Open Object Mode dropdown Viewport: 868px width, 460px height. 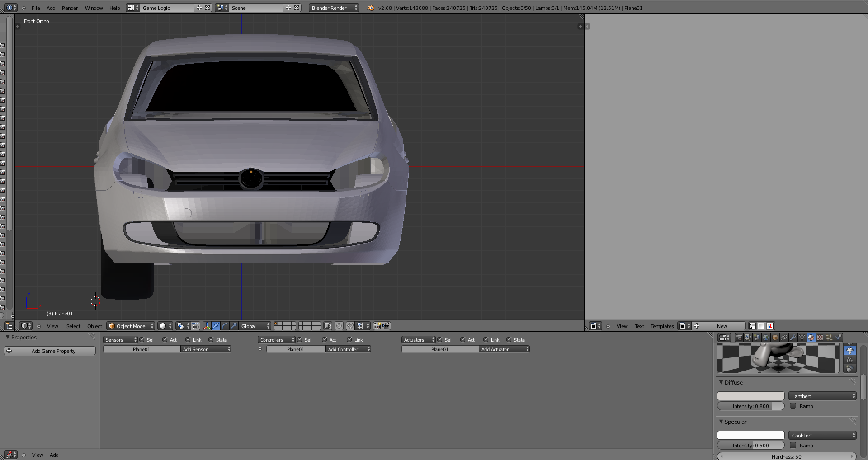tap(131, 326)
